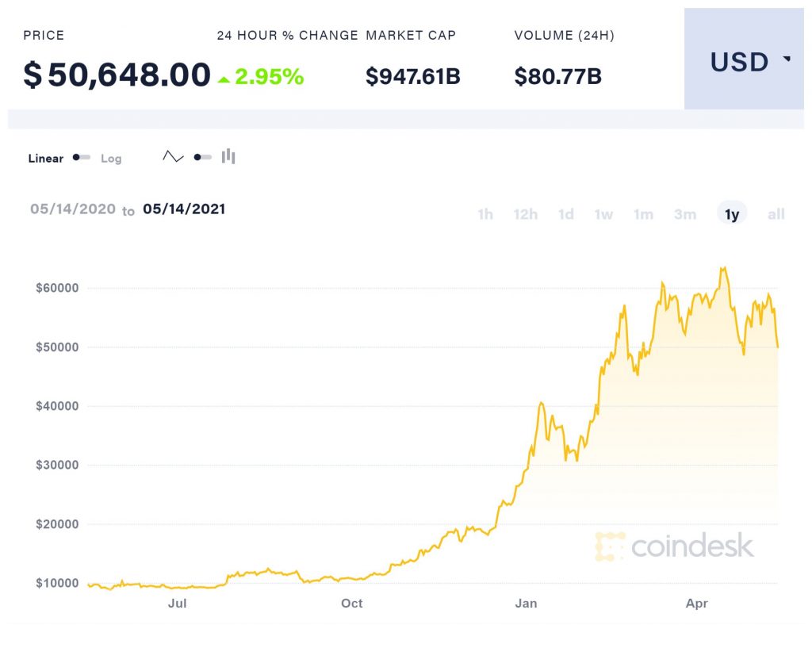Screen dimensions: 812x648
Task: Click the 3m time range option
Action: tap(684, 213)
